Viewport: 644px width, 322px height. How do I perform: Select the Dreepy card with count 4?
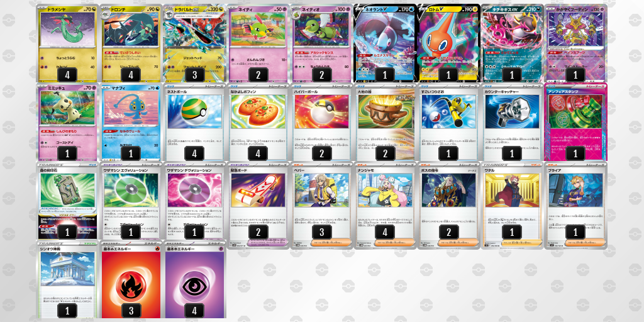click(67, 43)
